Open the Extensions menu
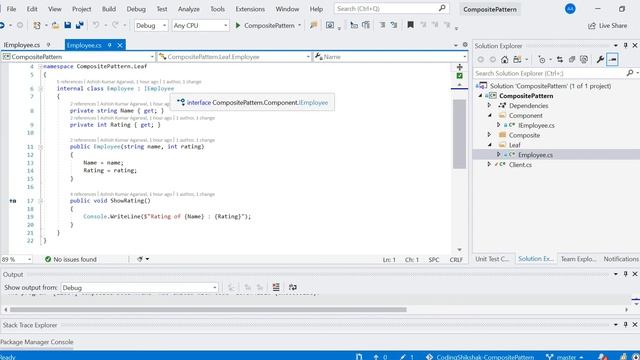 (250, 9)
